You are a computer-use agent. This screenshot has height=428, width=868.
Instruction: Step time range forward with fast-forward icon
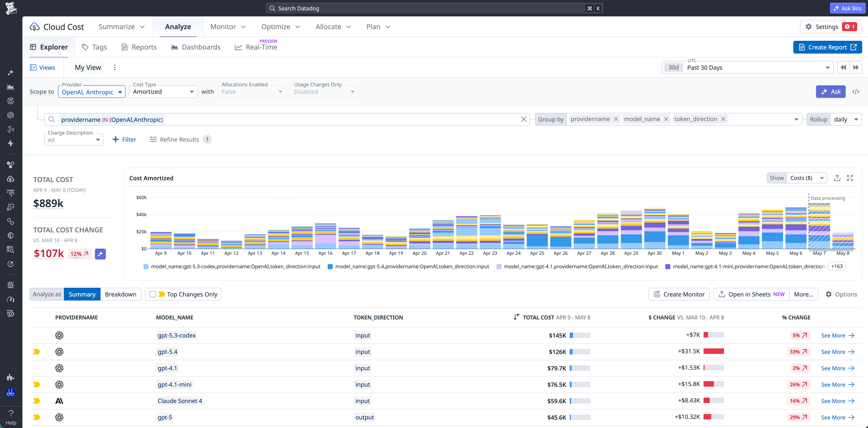(x=856, y=67)
